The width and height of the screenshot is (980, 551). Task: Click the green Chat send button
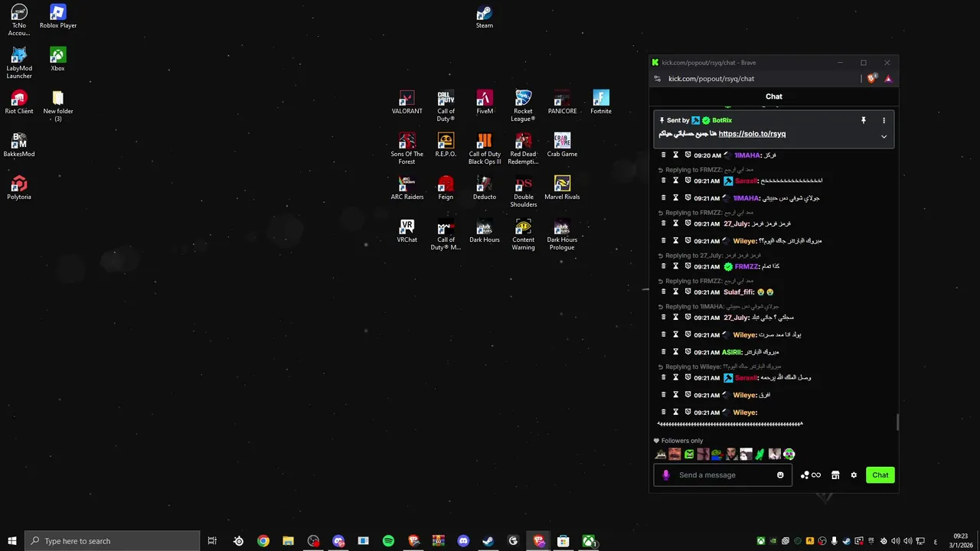point(880,475)
